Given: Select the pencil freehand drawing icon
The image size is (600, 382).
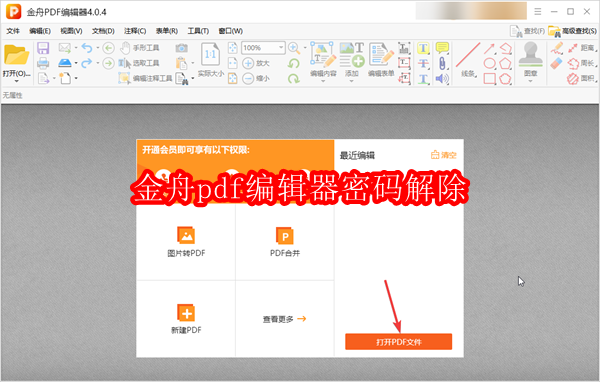Looking at the screenshot, I should (x=557, y=48).
